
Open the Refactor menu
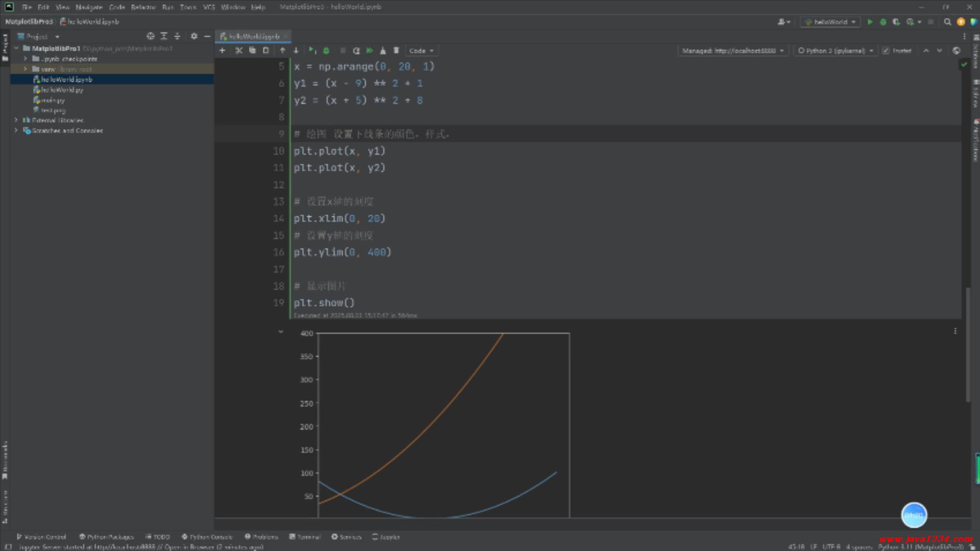click(143, 7)
